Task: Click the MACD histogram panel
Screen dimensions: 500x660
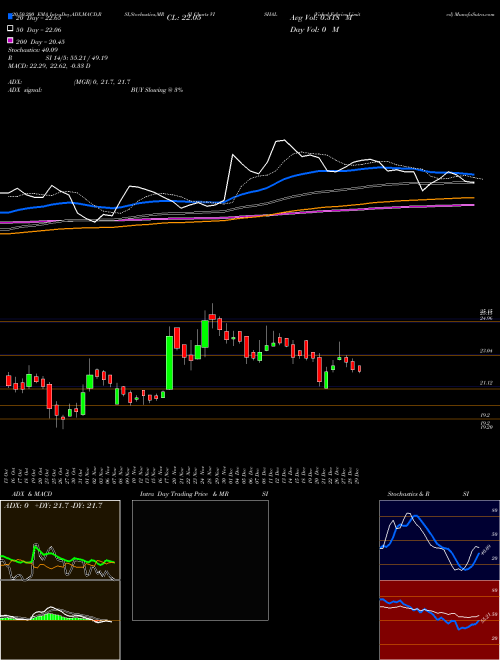Action: pyautogui.click(x=60, y=620)
